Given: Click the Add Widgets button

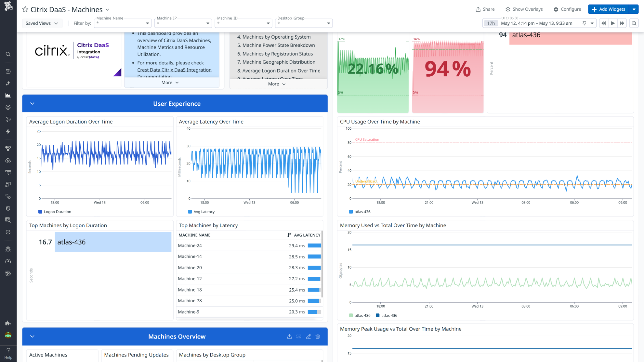Looking at the screenshot, I should tap(609, 9).
